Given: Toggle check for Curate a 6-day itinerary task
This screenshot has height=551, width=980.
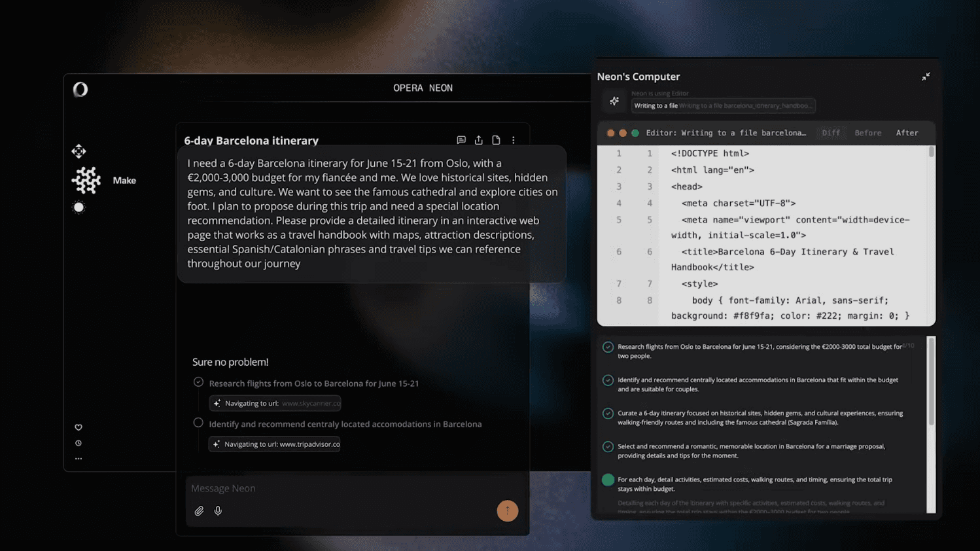Looking at the screenshot, I should click(x=608, y=414).
